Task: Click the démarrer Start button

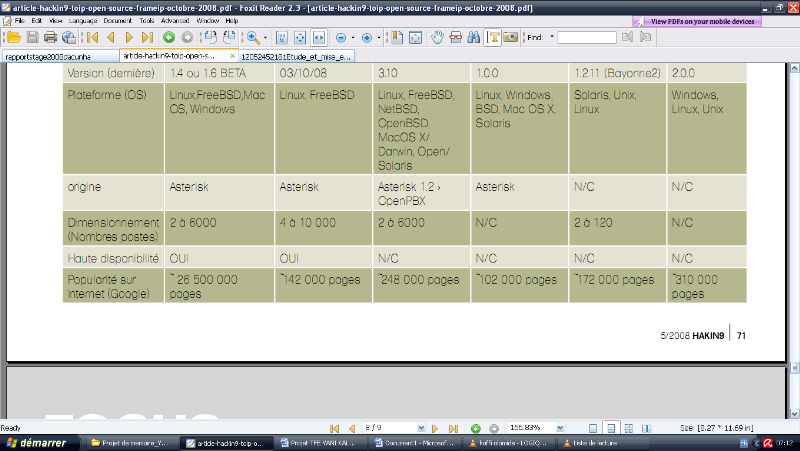Action: (39, 443)
